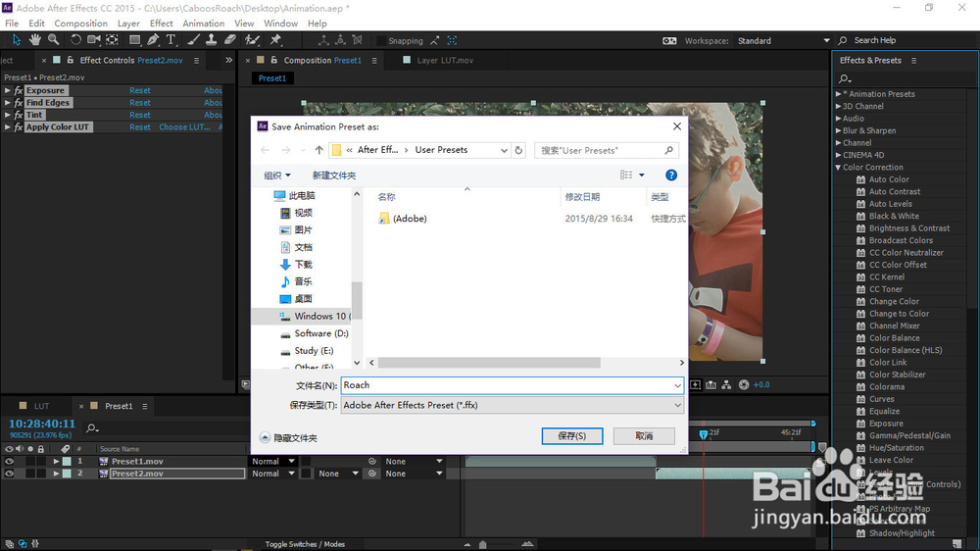The height and width of the screenshot is (551, 980).
Task: Toggle visibility eye of Preset1.mov layer
Action: click(x=9, y=461)
